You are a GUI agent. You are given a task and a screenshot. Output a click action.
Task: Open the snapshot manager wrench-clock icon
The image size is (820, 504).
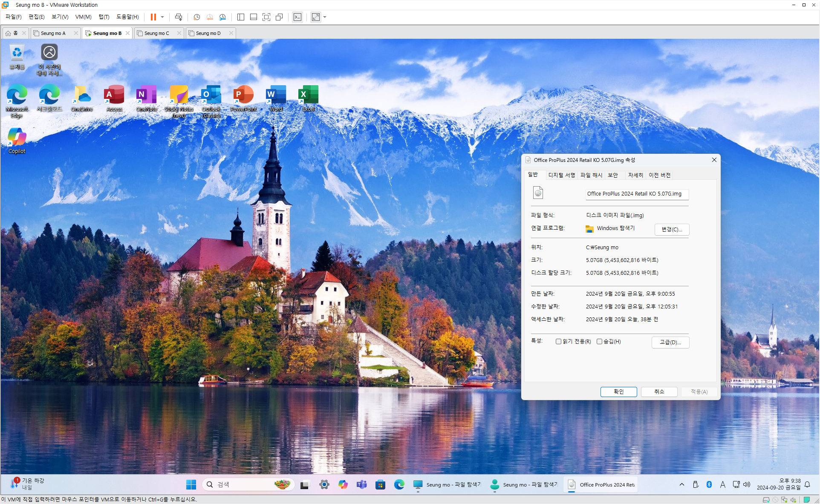point(222,17)
